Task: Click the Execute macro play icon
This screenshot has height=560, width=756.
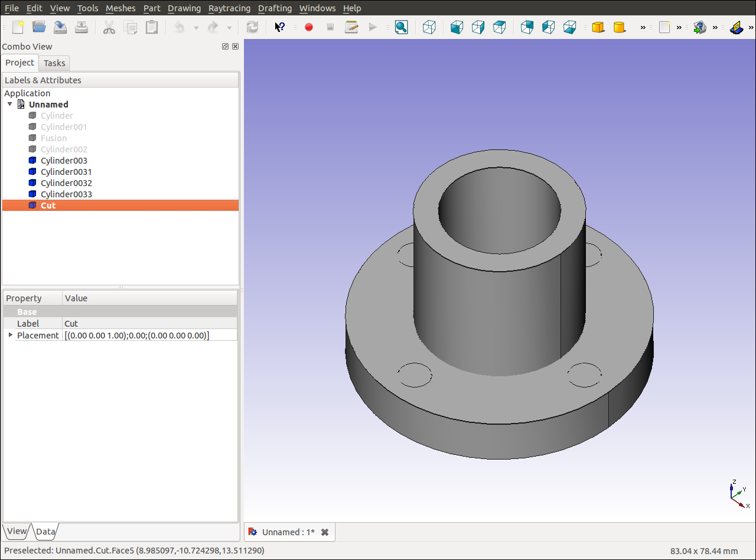Action: [x=373, y=27]
